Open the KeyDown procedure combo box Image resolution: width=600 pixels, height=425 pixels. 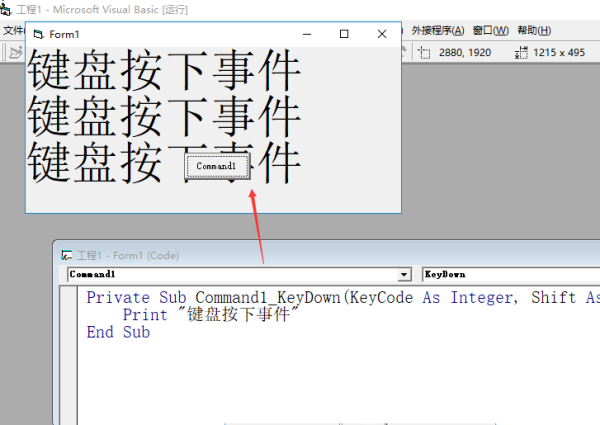click(x=511, y=274)
